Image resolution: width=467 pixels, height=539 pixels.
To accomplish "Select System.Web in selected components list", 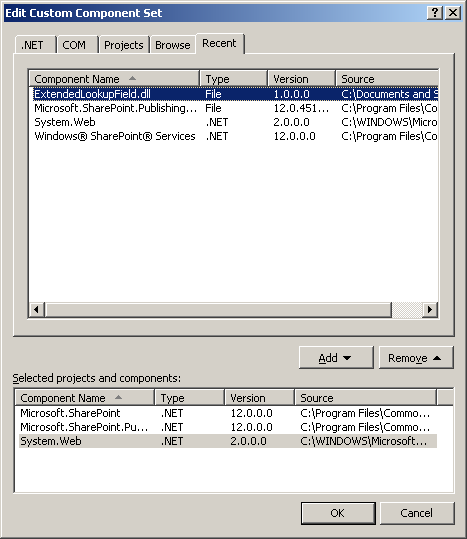I will click(228, 441).
